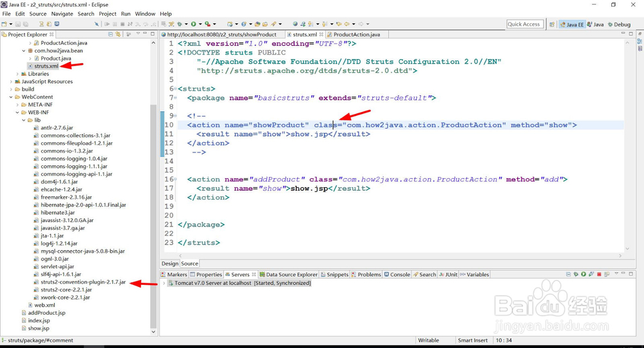Click the Outline icon in right sidebar
The image size is (644, 348).
640,41
